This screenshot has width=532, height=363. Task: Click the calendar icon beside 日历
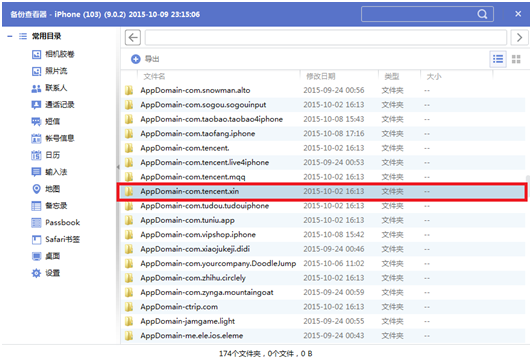click(36, 155)
